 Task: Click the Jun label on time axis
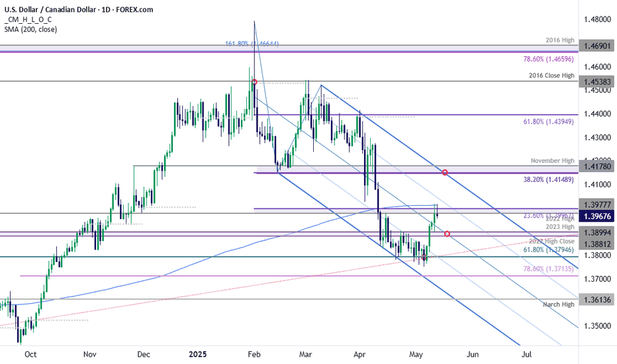click(x=473, y=354)
